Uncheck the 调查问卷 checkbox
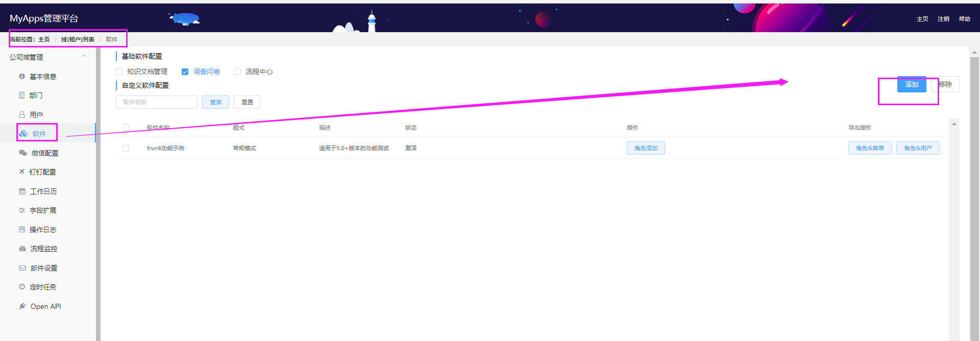This screenshot has width=980, height=341. (185, 72)
